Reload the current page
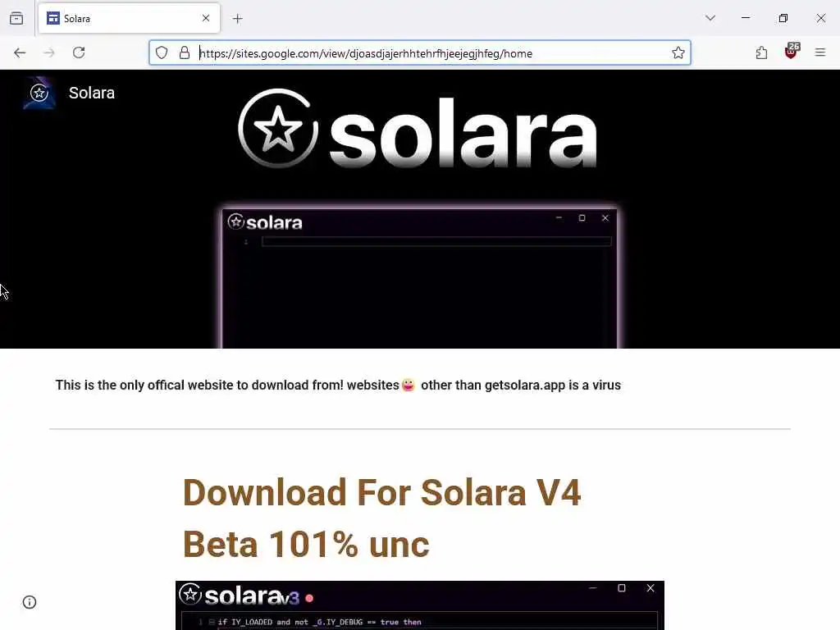 tap(79, 52)
